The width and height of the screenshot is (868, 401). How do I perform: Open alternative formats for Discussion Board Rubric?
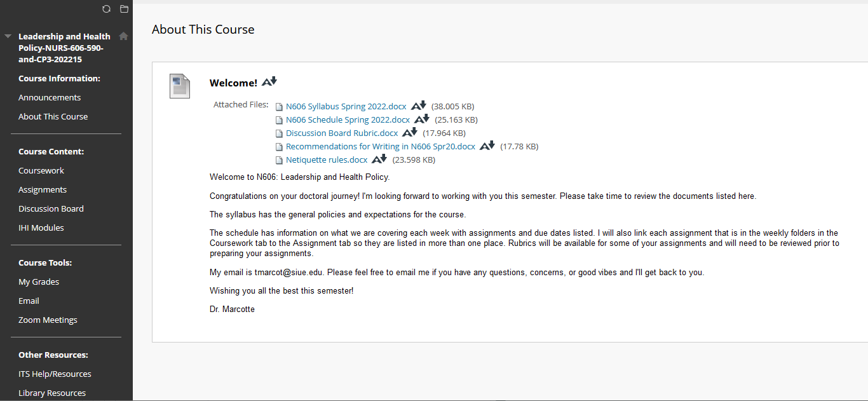pyautogui.click(x=410, y=132)
